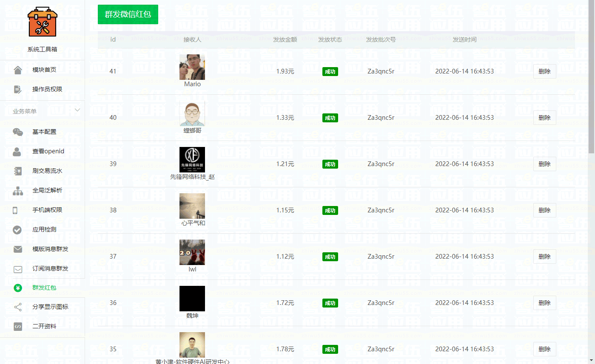
Task: Click the code icon beside 二开资料
Action: click(17, 327)
